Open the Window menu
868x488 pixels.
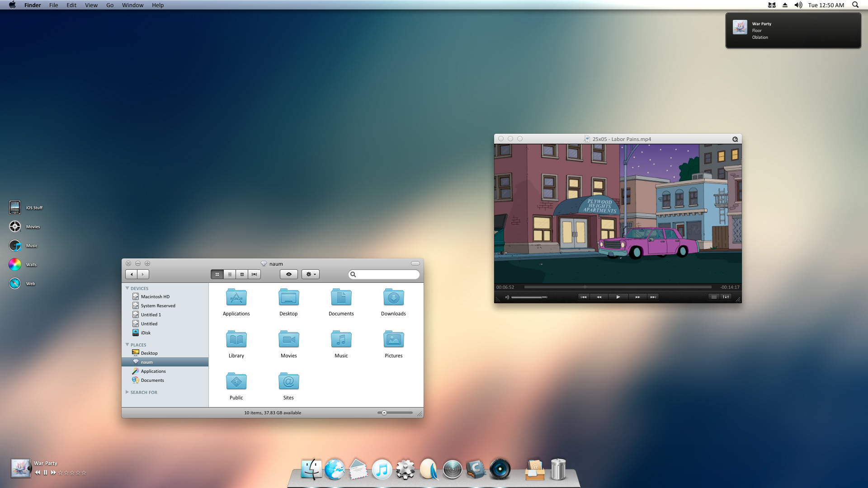click(132, 5)
